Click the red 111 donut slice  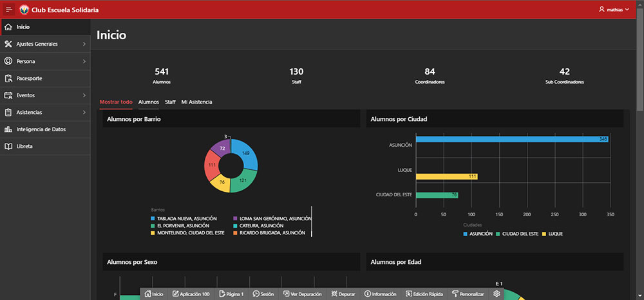[212, 165]
